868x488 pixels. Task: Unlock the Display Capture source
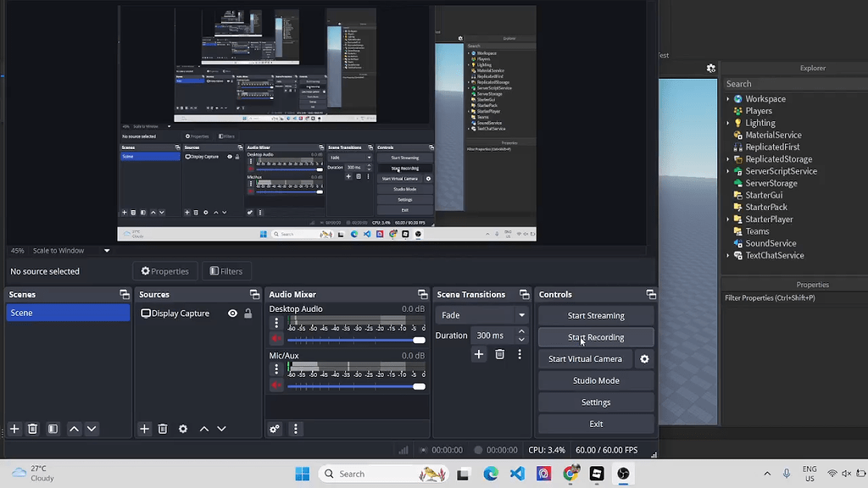click(x=248, y=313)
